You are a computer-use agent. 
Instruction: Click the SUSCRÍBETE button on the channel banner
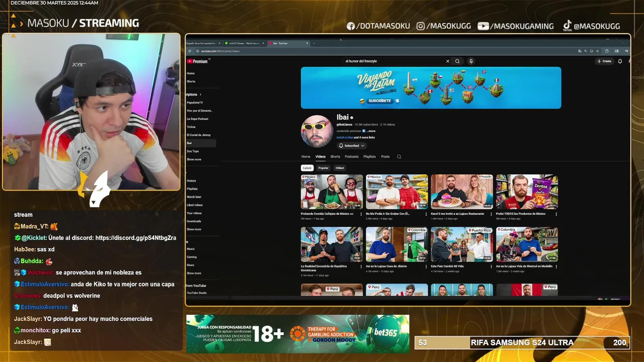379,101
